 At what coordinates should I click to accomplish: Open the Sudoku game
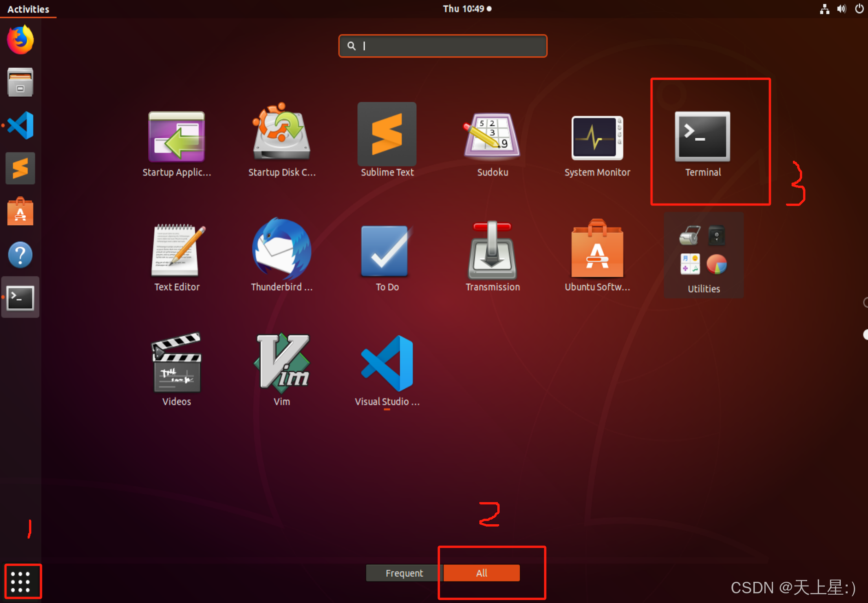coord(492,144)
